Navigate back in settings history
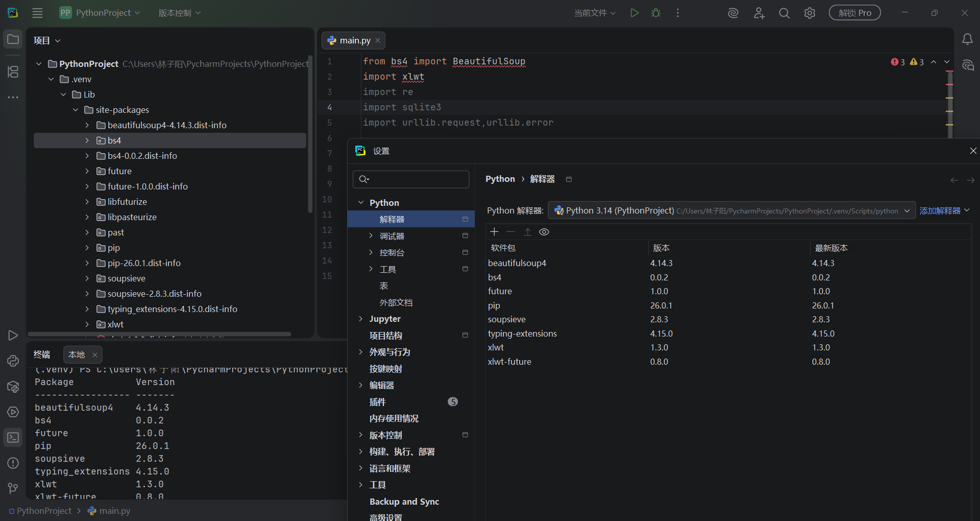Viewport: 980px width, 521px height. click(954, 180)
